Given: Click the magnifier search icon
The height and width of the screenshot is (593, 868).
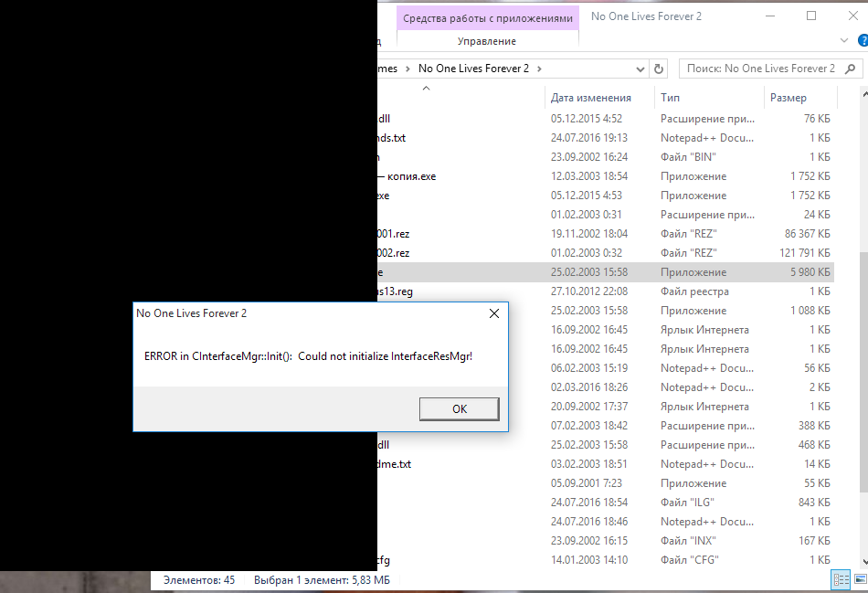Looking at the screenshot, I should click(x=851, y=69).
